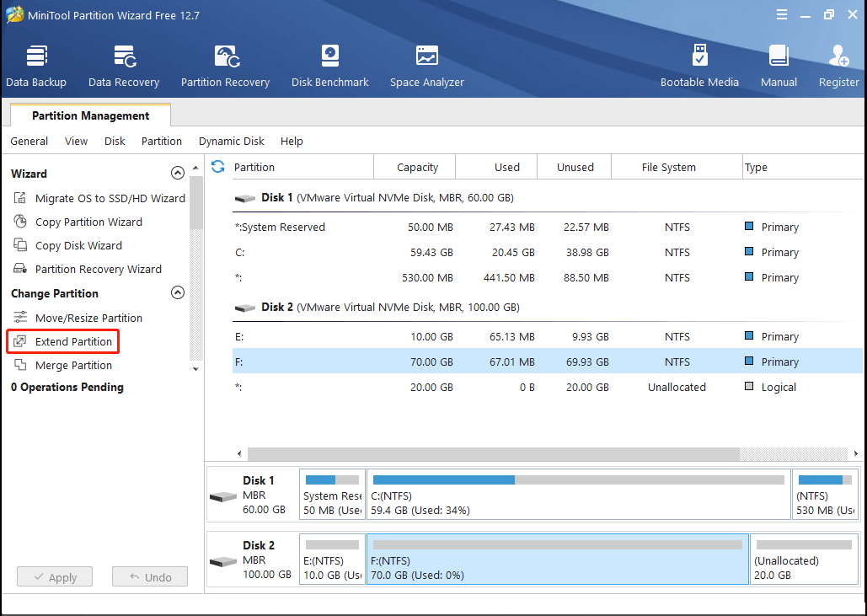The width and height of the screenshot is (867, 616).
Task: Click the Type column header
Action: point(802,167)
